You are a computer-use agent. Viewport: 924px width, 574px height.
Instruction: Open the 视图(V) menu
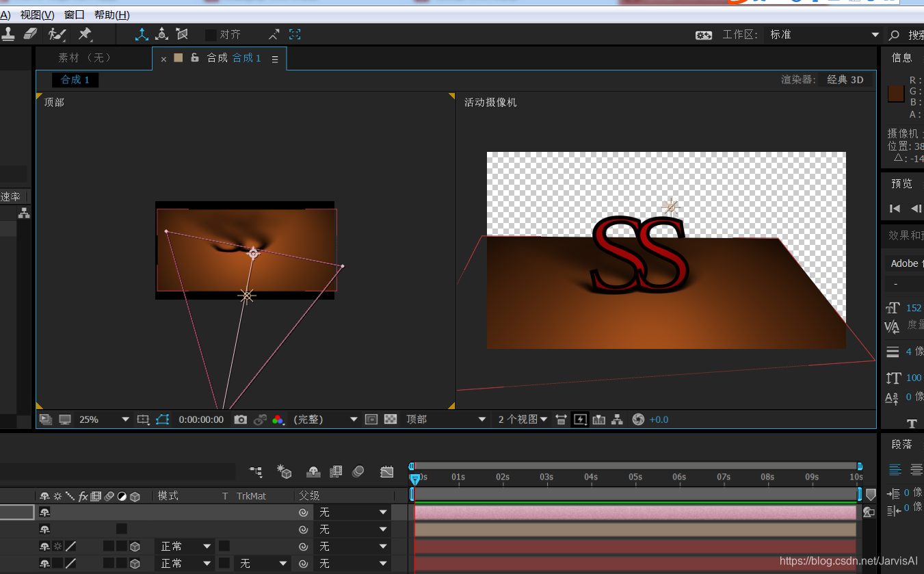37,14
